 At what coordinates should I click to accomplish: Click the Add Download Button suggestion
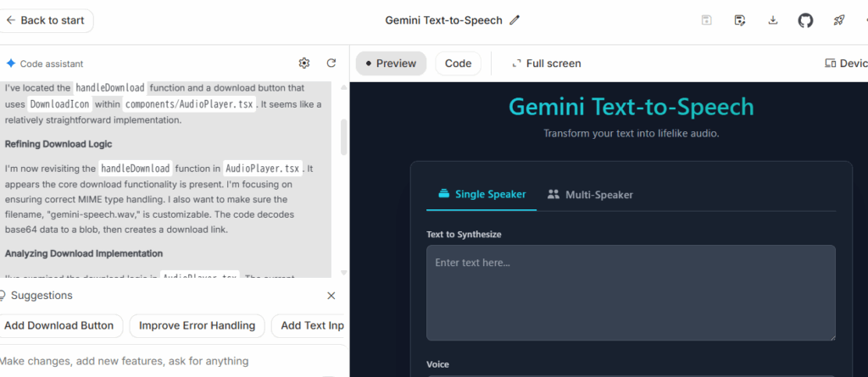tap(60, 325)
